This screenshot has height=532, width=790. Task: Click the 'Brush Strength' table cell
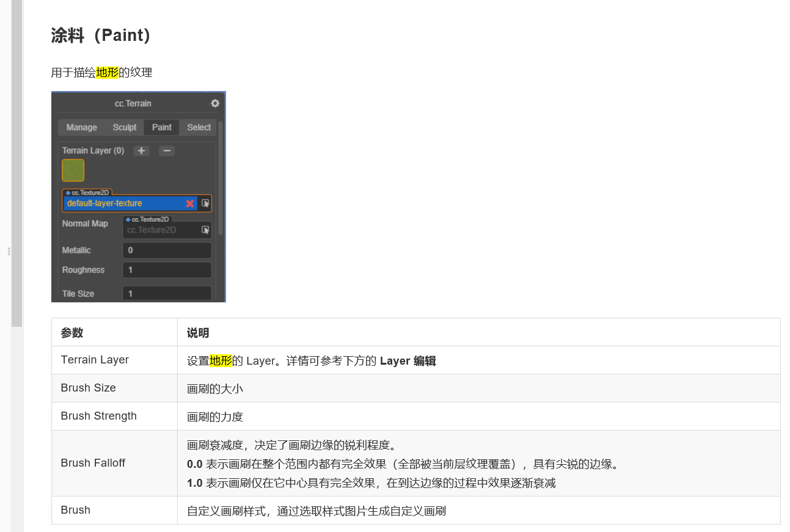point(114,416)
